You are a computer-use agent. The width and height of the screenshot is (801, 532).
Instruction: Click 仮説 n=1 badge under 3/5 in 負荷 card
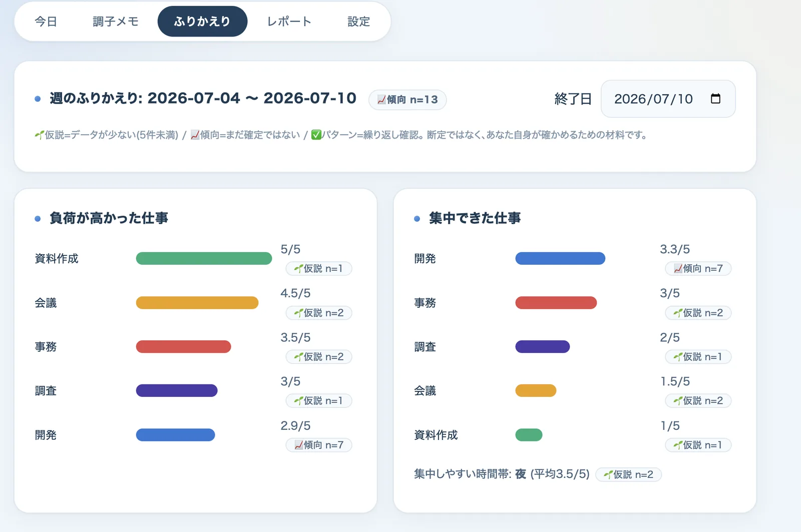pyautogui.click(x=319, y=401)
